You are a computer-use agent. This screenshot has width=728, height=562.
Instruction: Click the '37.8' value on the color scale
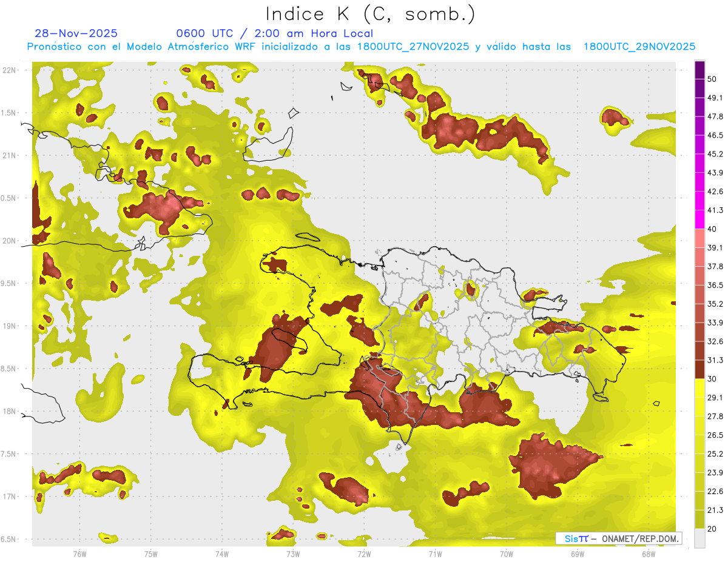click(715, 266)
